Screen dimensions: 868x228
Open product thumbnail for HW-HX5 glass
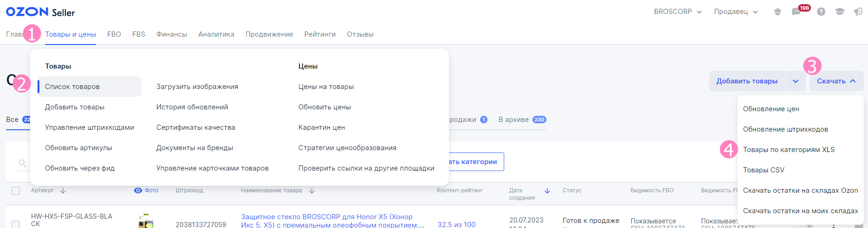146,221
